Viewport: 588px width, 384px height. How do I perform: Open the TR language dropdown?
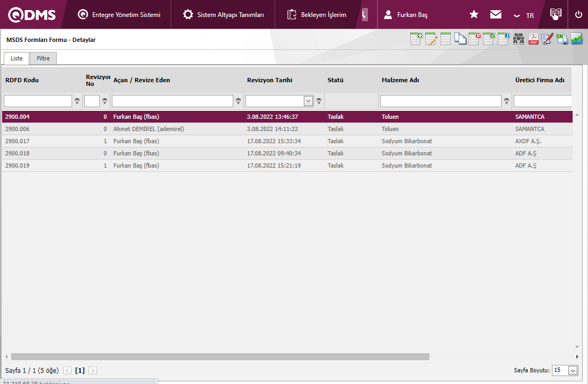pyautogui.click(x=524, y=15)
